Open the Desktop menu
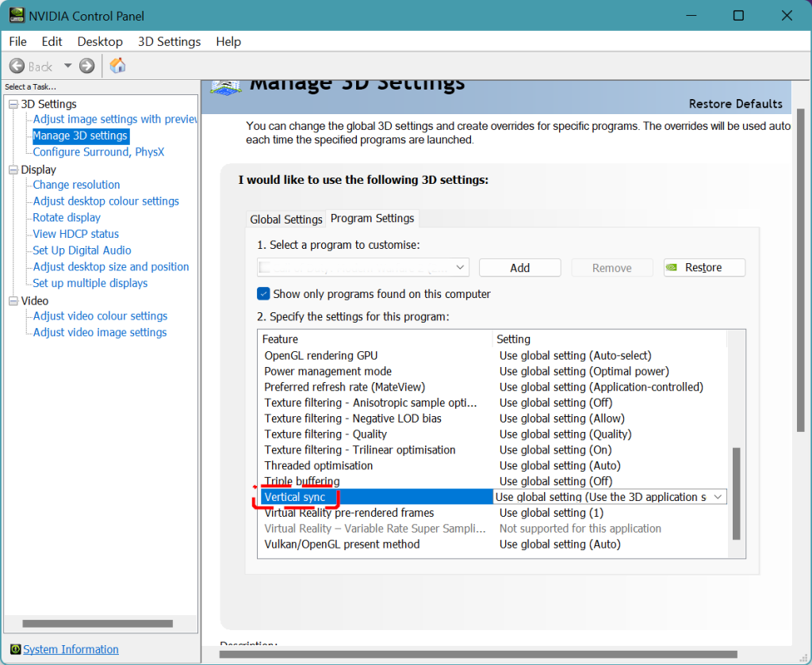The image size is (812, 665). [100, 41]
